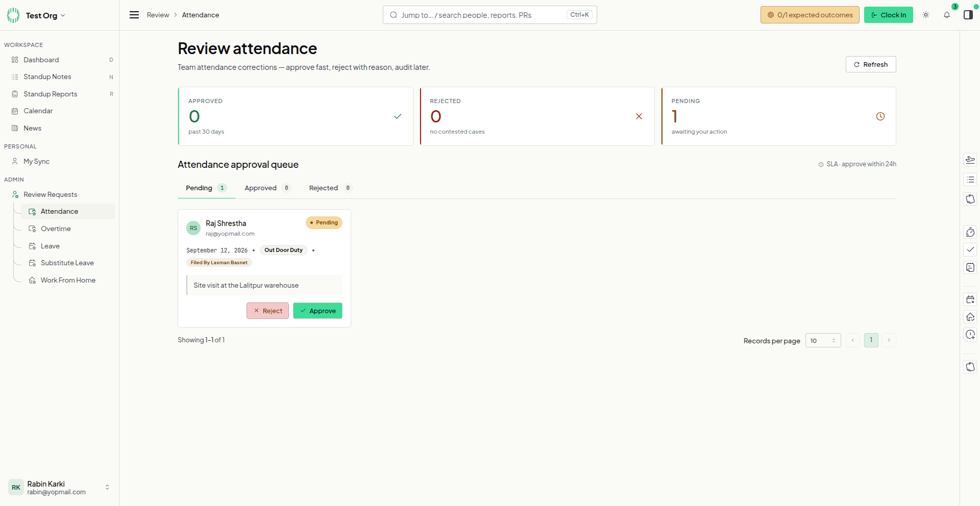Switch to the Rejected tab
The width and height of the screenshot is (980, 506).
pos(331,188)
